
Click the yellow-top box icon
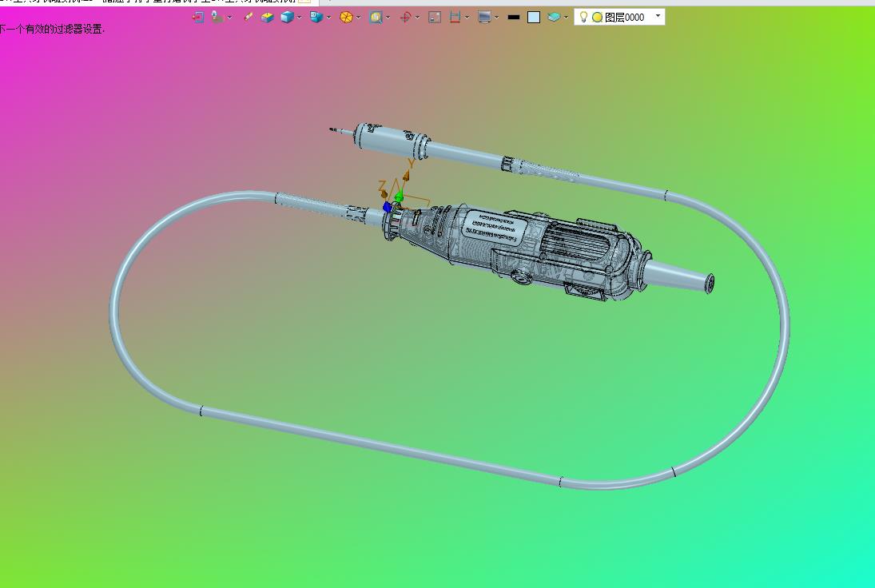tap(268, 18)
